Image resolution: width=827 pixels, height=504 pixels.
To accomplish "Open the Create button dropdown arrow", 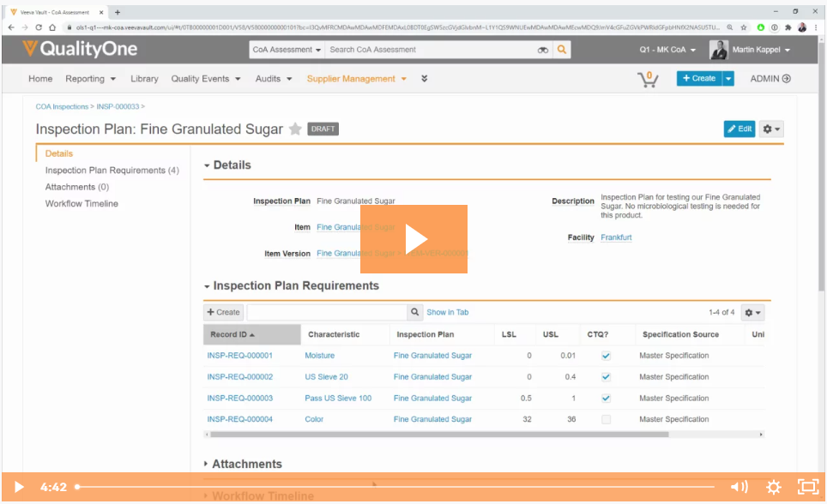I will (x=727, y=79).
